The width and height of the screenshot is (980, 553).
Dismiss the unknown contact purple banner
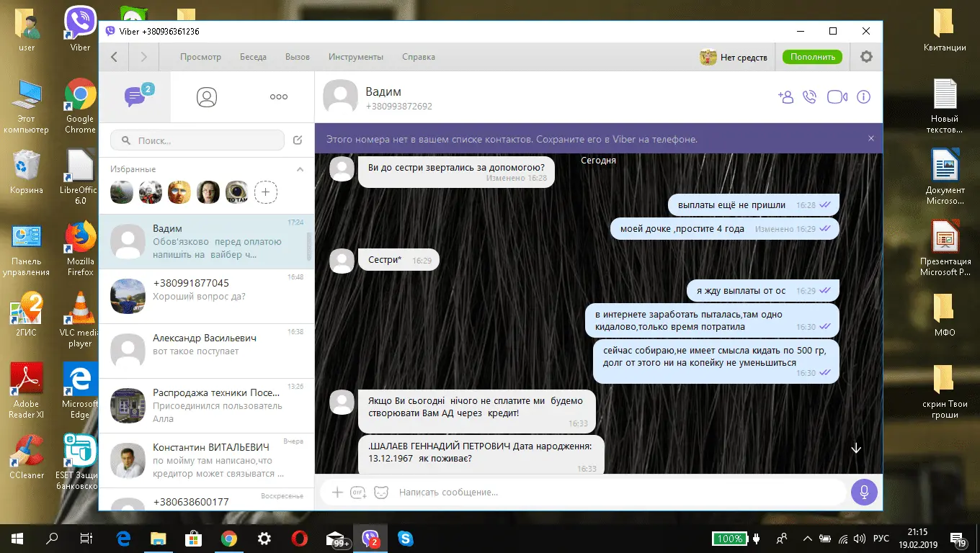[x=870, y=138]
